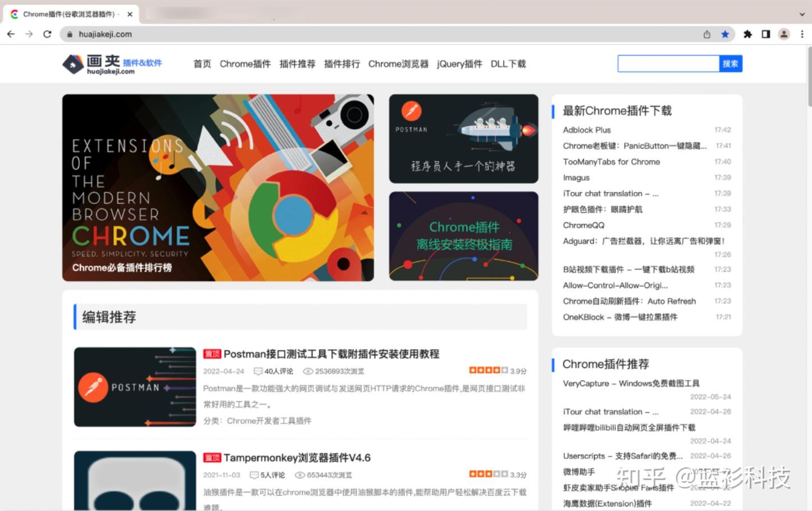Open the Imagus link
Viewport: 812px width, 511px height.
click(x=576, y=177)
